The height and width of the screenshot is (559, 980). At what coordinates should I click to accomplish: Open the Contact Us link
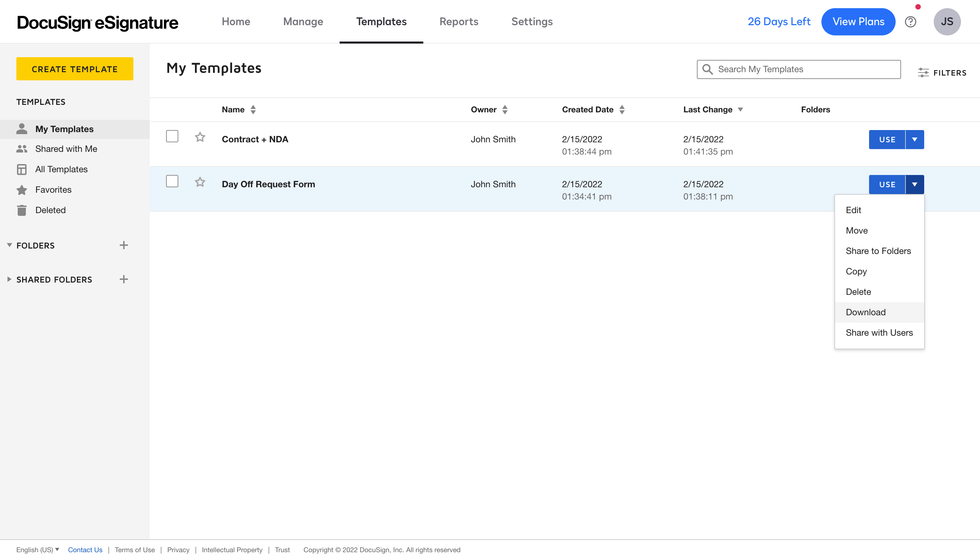click(x=85, y=550)
